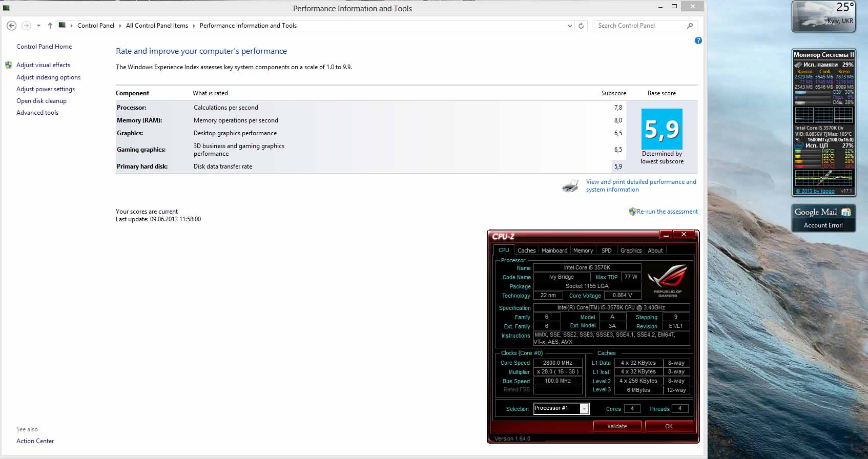Expand the chevron after All Control Panel Items

(x=194, y=26)
